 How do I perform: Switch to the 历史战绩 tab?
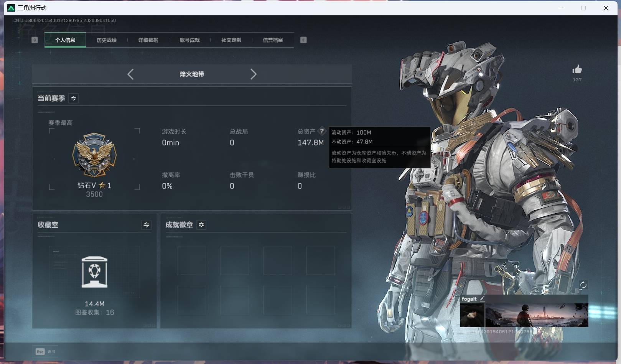coord(107,40)
